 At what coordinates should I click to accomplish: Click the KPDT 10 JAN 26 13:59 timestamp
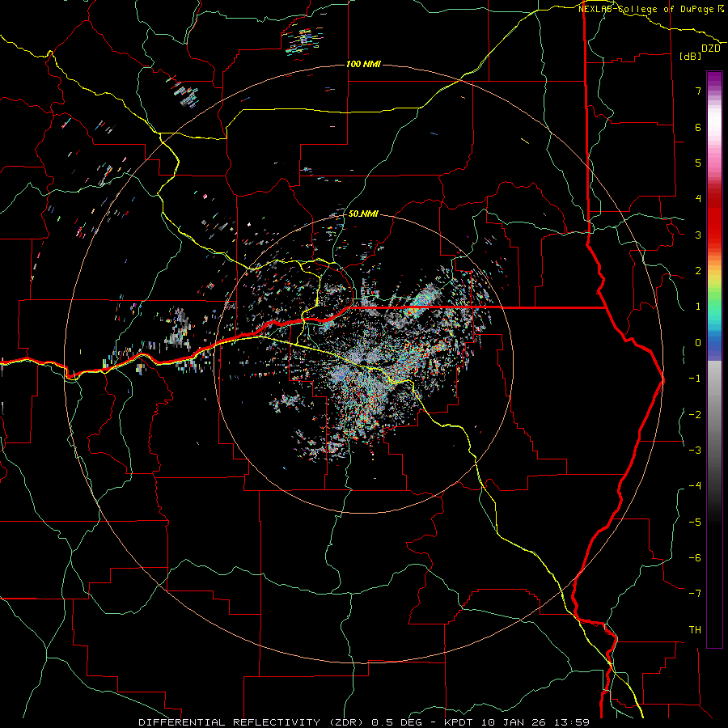(517, 722)
